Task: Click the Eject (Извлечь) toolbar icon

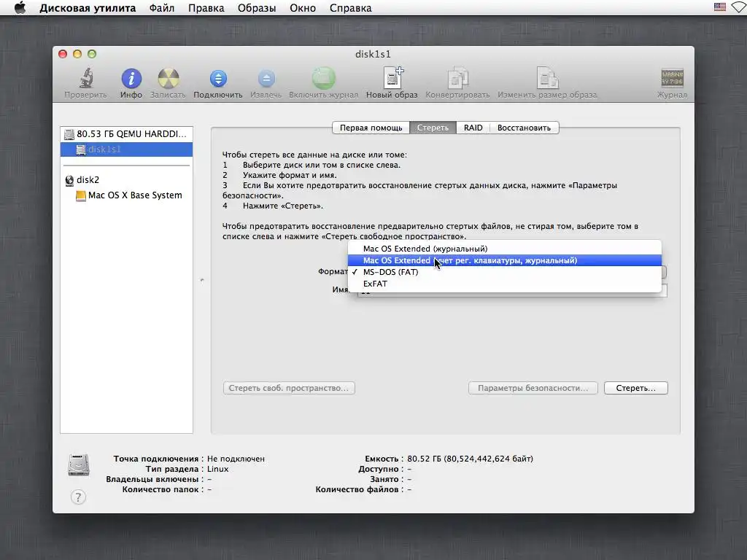Action: pos(266,79)
